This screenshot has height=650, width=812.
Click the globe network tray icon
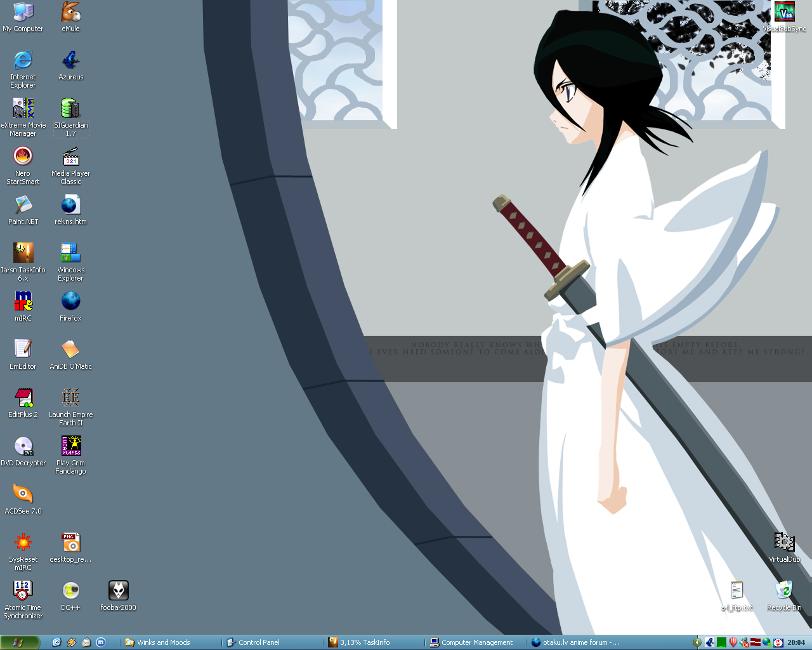coord(767,642)
